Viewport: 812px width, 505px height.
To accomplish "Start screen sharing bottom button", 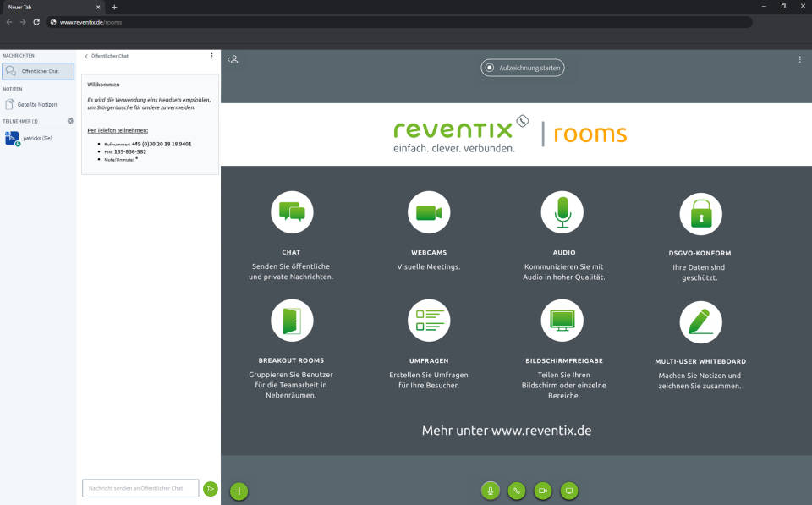I will pos(569,491).
